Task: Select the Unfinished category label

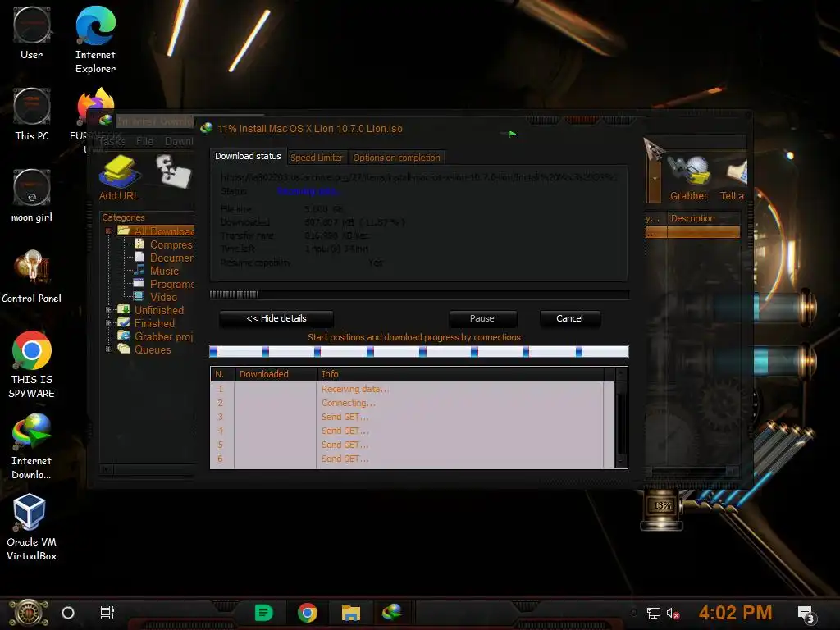Action: tap(158, 310)
